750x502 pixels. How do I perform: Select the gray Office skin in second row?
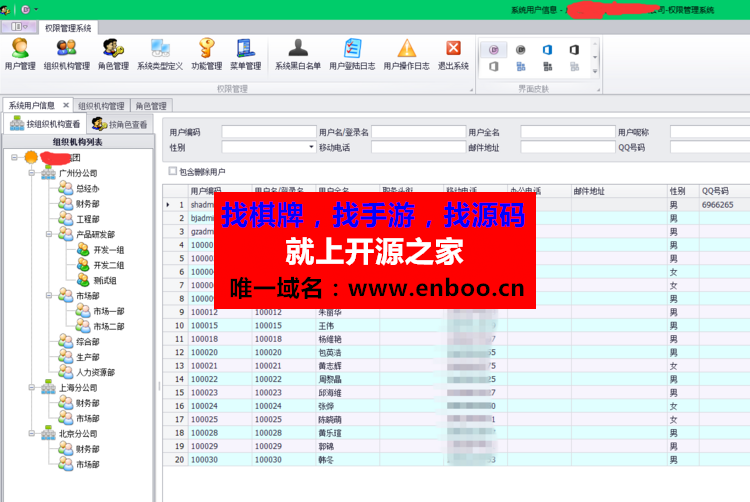click(x=494, y=66)
